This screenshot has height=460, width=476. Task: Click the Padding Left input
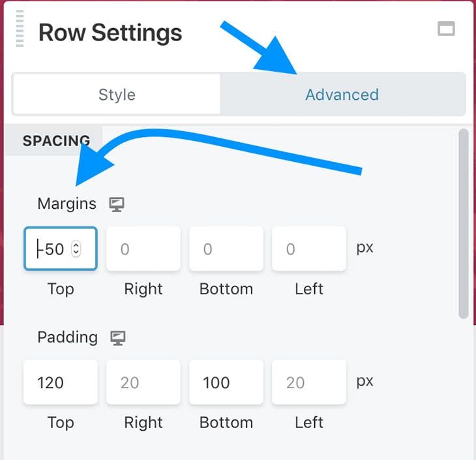pyautogui.click(x=308, y=382)
